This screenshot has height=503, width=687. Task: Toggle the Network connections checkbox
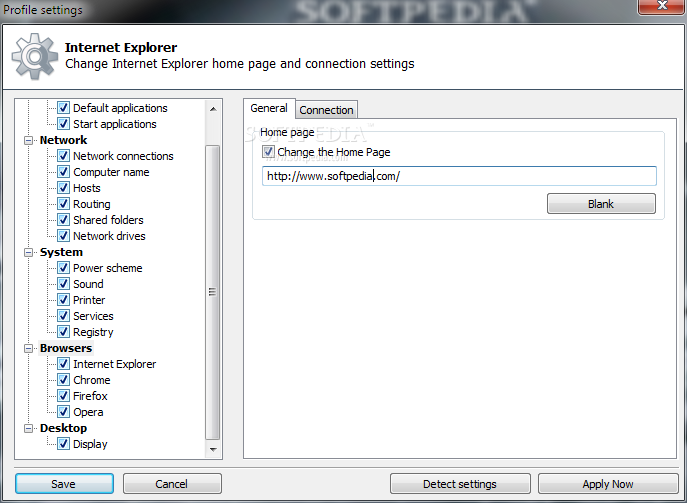[64, 156]
